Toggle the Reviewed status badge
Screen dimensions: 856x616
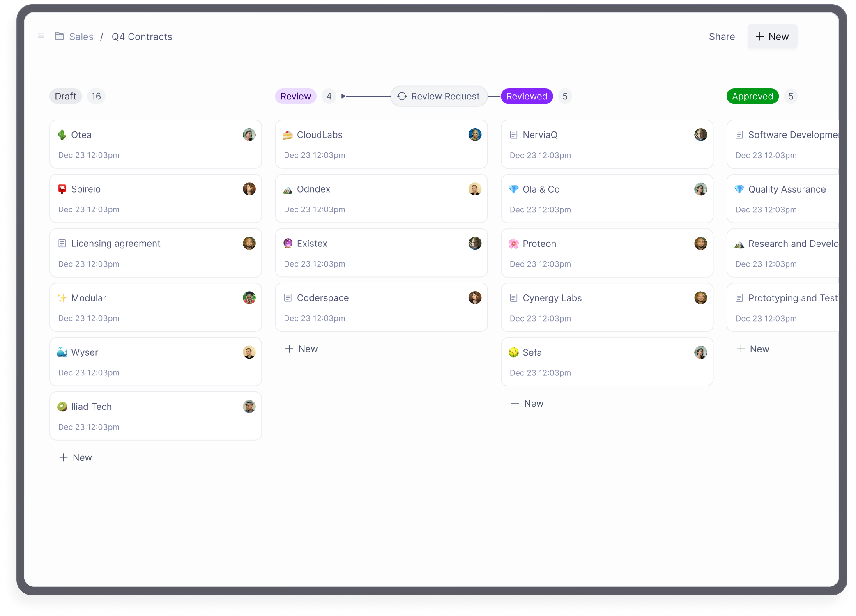[x=527, y=96]
